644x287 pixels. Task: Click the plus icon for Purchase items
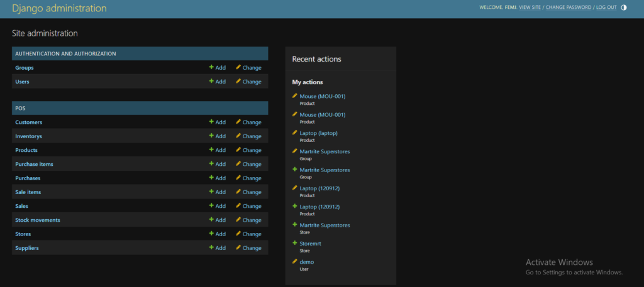pyautogui.click(x=212, y=164)
